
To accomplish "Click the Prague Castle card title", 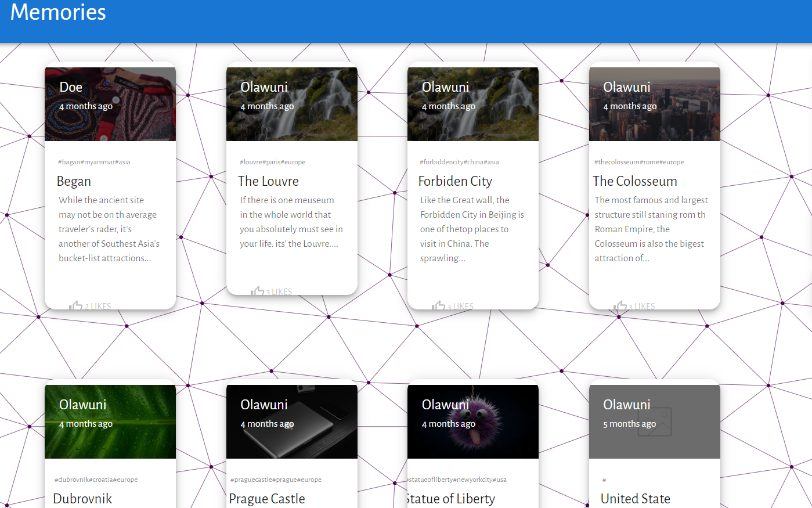I will (267, 499).
